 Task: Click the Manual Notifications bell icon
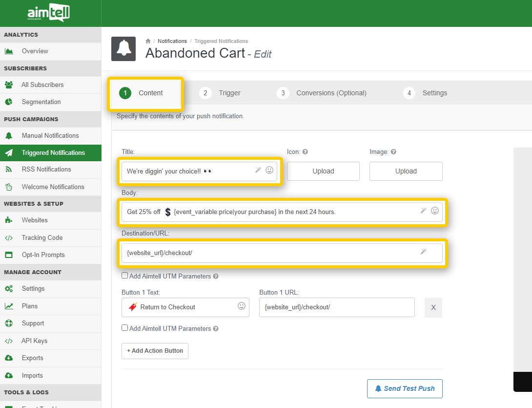tap(9, 135)
